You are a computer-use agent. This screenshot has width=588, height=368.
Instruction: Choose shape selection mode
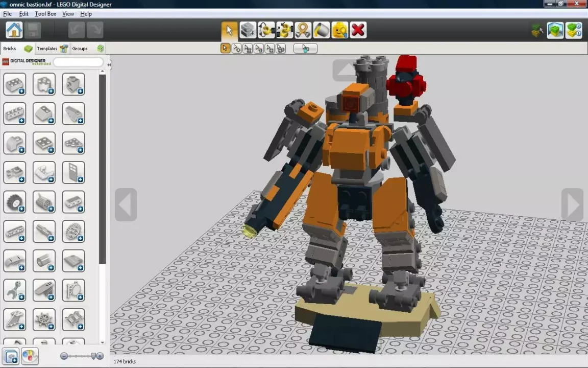(269, 49)
